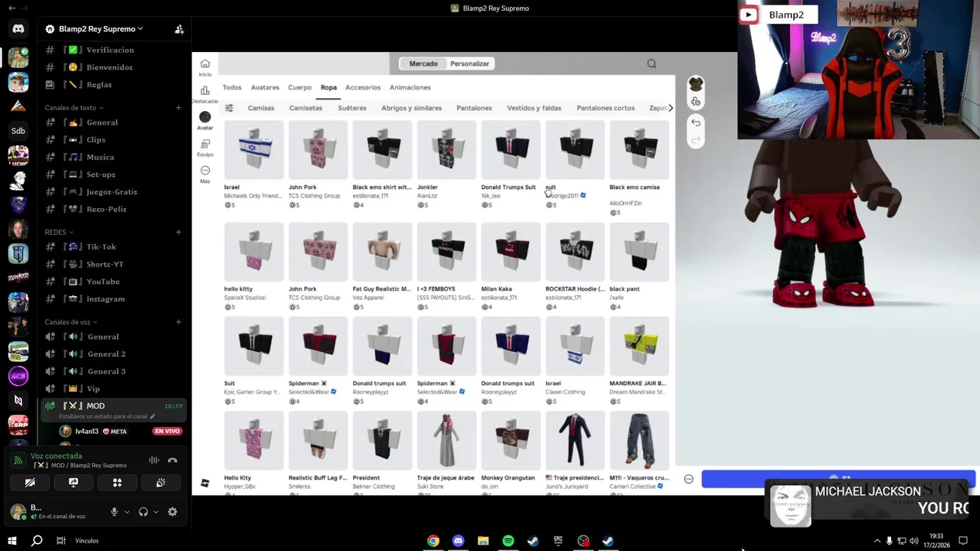
Task: Open the avatar body settings icon
Action: click(x=695, y=102)
